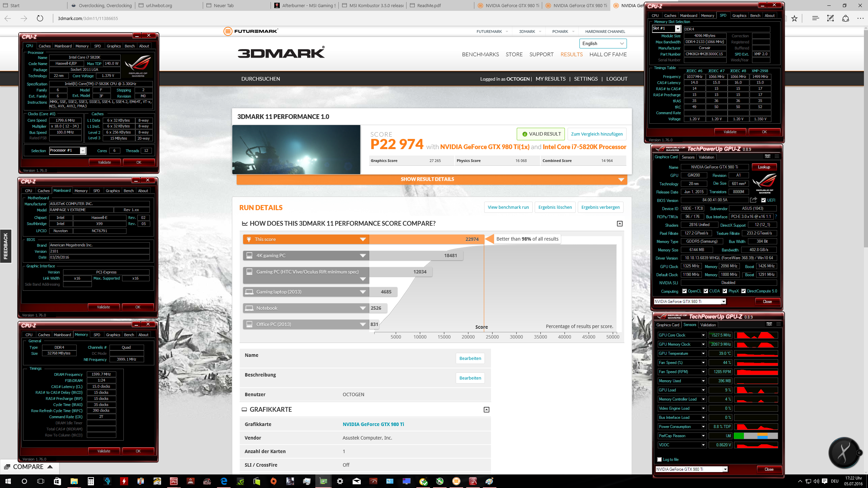Toggle the CUDA checkbox
The image size is (868, 488).
706,291
